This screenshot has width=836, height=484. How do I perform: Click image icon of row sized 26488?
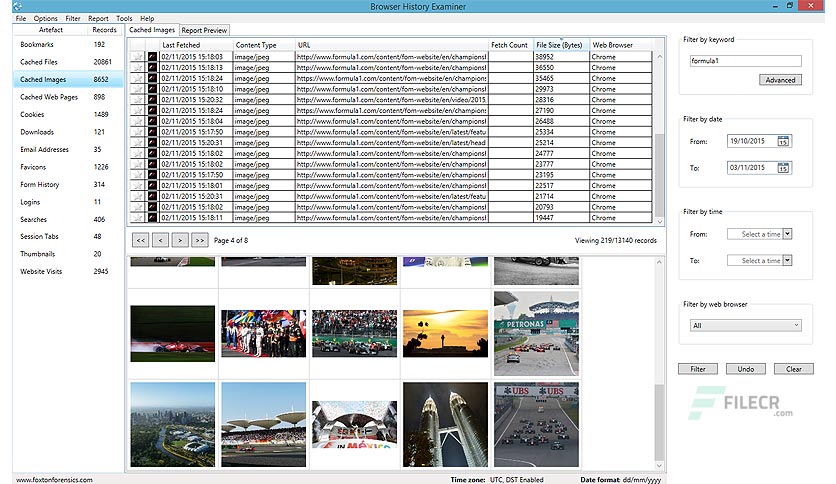pyautogui.click(x=152, y=121)
